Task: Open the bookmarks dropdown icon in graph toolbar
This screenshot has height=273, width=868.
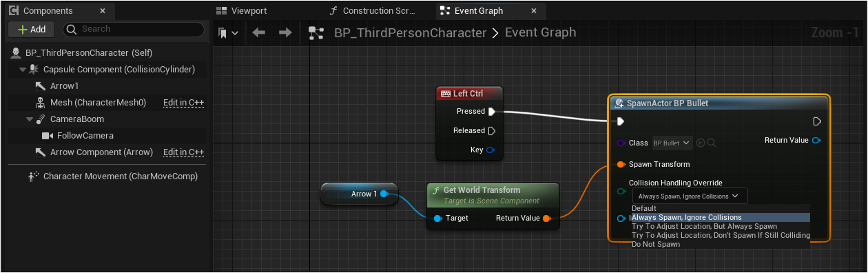Action: click(x=228, y=32)
